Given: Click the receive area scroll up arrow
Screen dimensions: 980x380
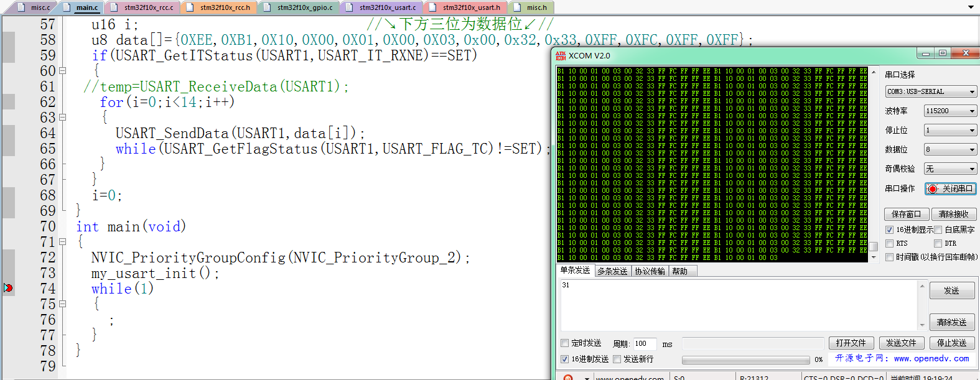Looking at the screenshot, I should click(x=874, y=72).
